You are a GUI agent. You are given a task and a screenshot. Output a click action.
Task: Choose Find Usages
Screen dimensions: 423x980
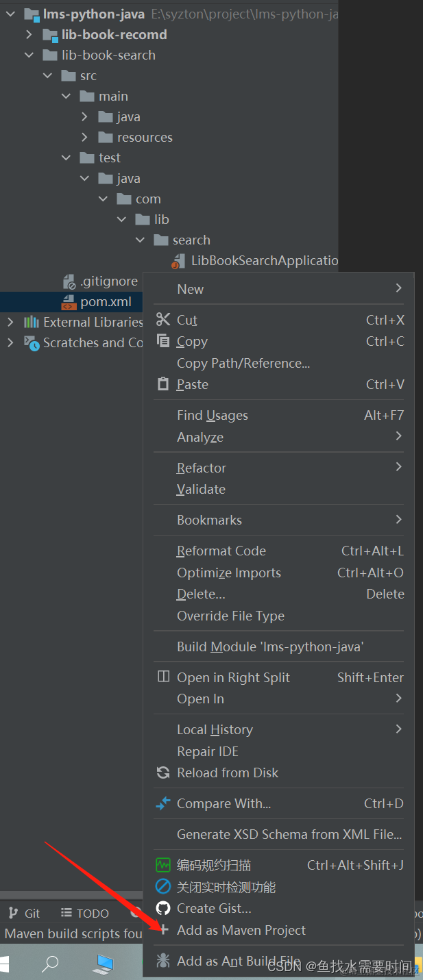point(213,415)
